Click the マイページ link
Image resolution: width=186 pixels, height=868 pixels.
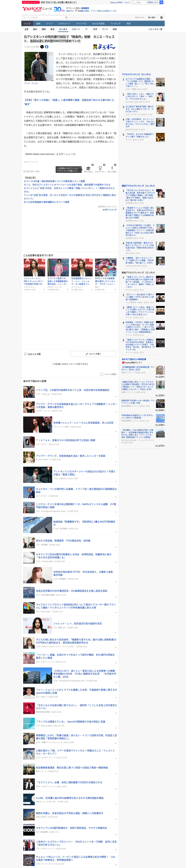tap(139, 18)
